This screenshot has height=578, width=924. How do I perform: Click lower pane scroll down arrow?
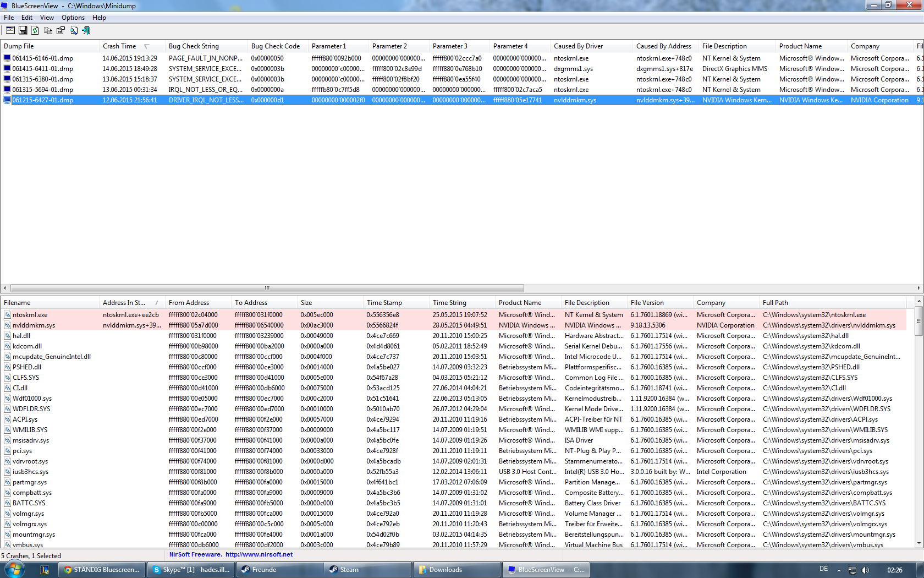[x=919, y=543]
